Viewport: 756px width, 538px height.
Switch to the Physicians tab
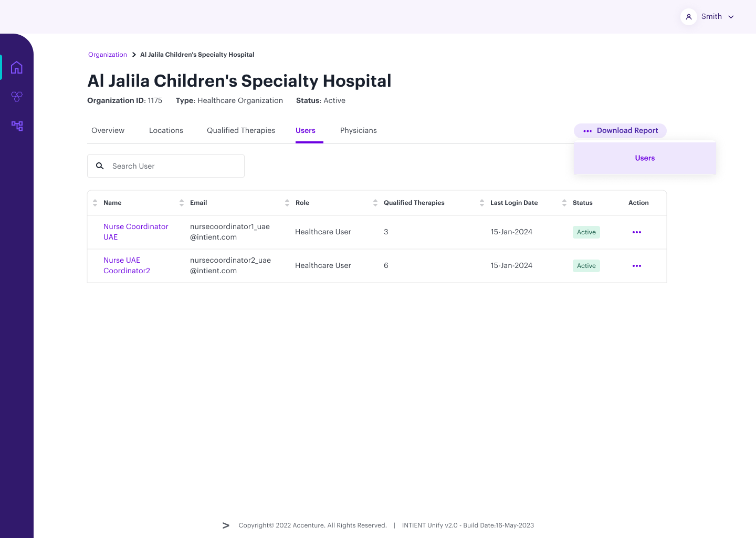pyautogui.click(x=358, y=131)
